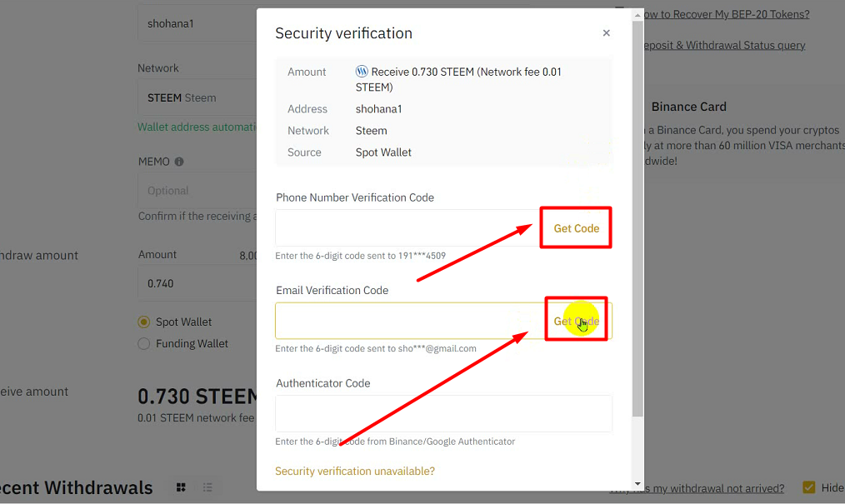Viewport: 845px width, 504px height.
Task: Click the 'Recent Withdrawals' heading
Action: (x=76, y=487)
